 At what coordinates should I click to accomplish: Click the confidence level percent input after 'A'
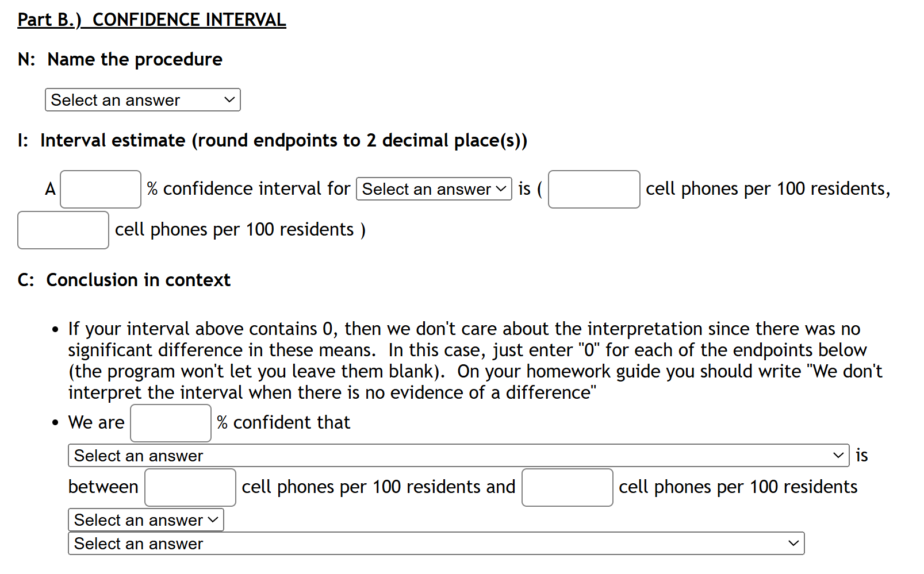pyautogui.click(x=101, y=189)
